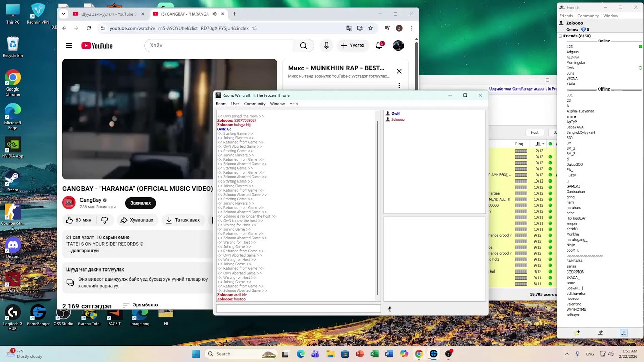This screenshot has height=362, width=644.
Task: Open the YouTube guide hamburger menu
Action: (69, 46)
